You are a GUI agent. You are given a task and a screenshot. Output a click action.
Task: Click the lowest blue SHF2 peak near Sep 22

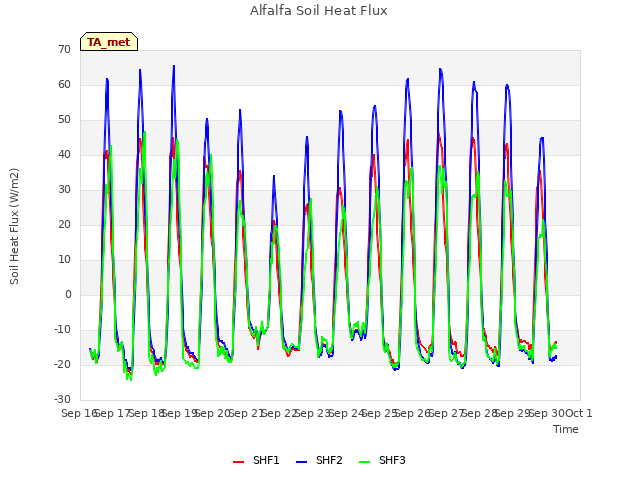274,176
